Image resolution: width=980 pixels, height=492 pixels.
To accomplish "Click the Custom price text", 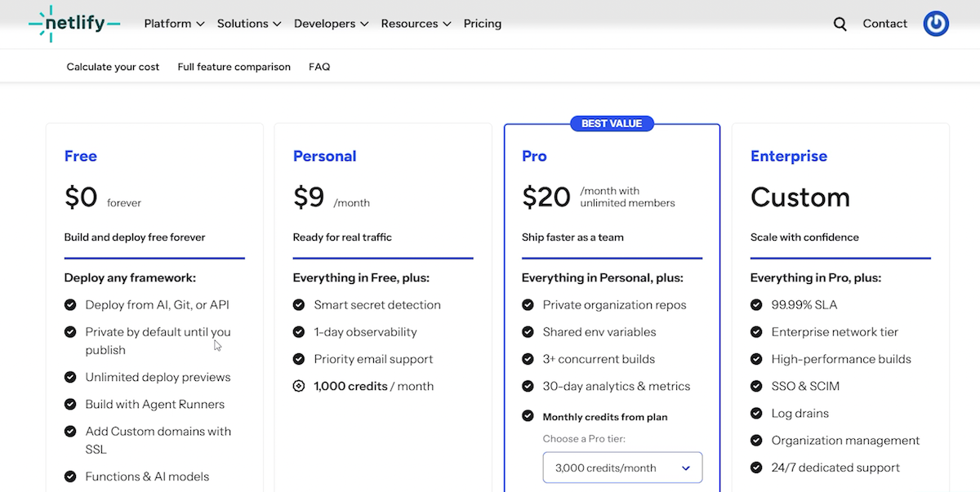I will [800, 197].
